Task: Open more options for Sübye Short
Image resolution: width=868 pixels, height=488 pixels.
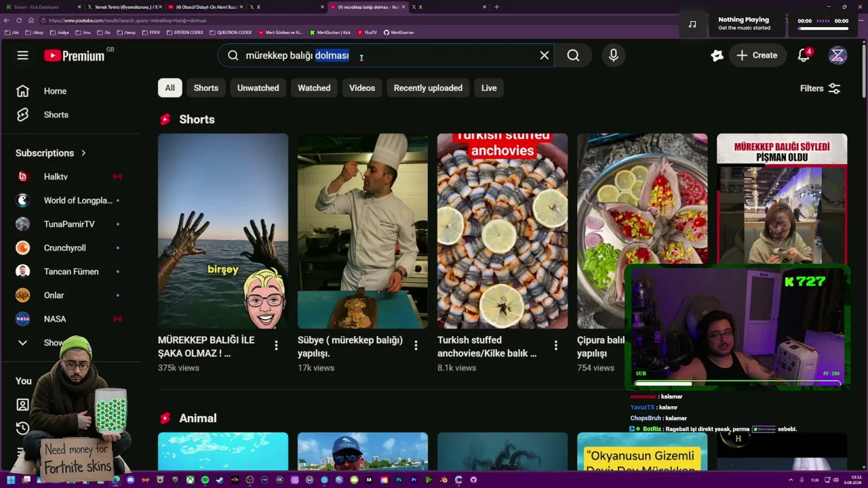Action: (416, 346)
